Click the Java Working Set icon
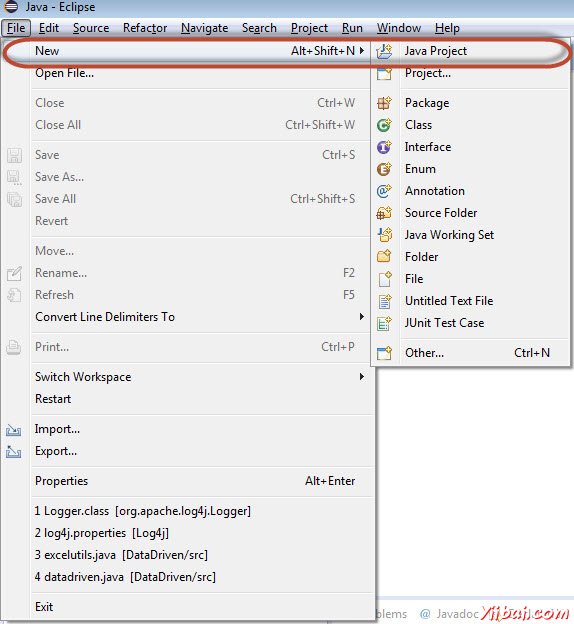Screen dimensions: 574x624 [385, 235]
